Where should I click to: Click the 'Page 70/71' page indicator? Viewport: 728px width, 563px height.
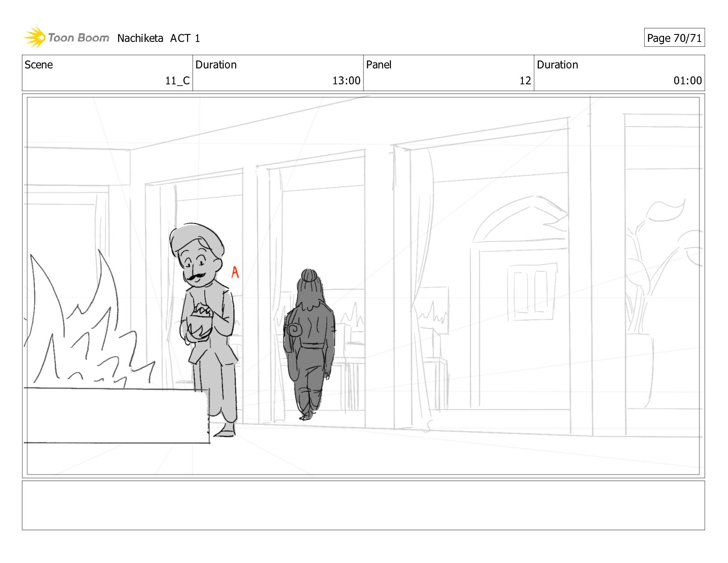pos(674,38)
